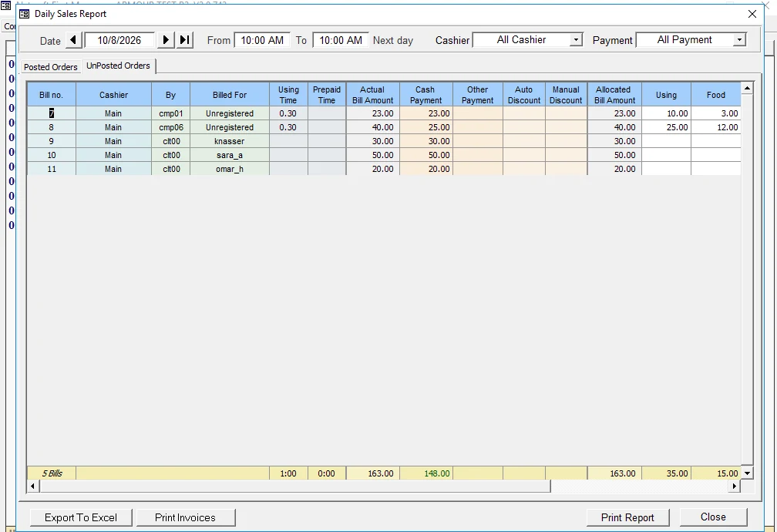
Task: Jump to the latest date
Action: pyautogui.click(x=185, y=40)
